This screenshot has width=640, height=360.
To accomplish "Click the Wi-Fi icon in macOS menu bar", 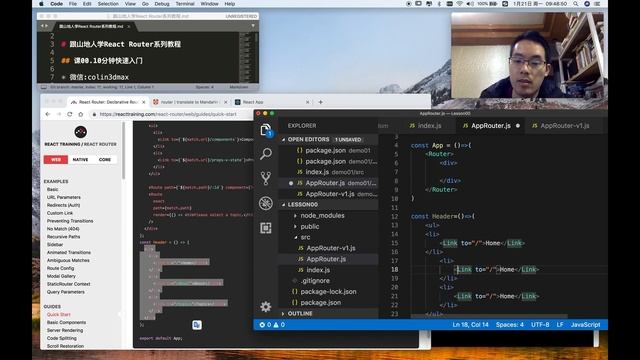I will [x=460, y=4].
